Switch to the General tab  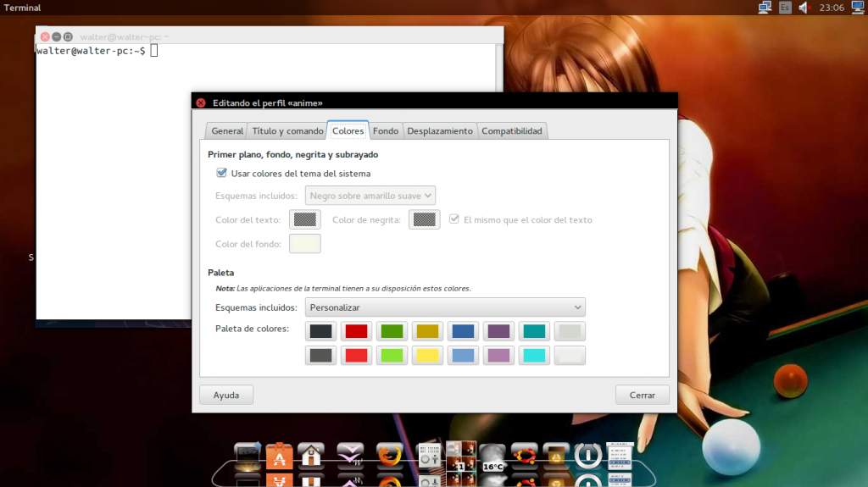[227, 131]
